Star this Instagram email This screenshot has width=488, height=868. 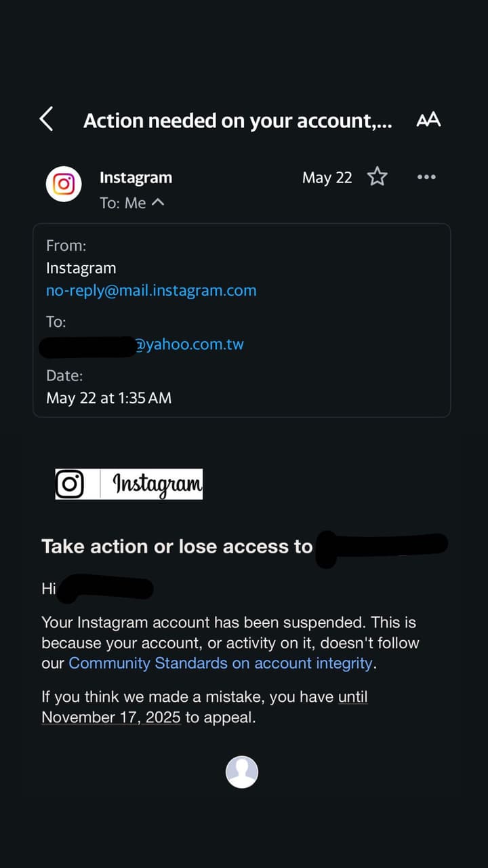pyautogui.click(x=378, y=177)
